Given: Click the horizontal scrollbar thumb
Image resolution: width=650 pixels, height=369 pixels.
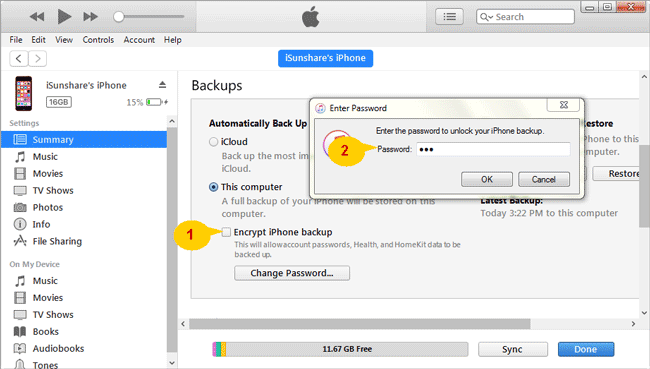Looking at the screenshot, I should click(359, 323).
